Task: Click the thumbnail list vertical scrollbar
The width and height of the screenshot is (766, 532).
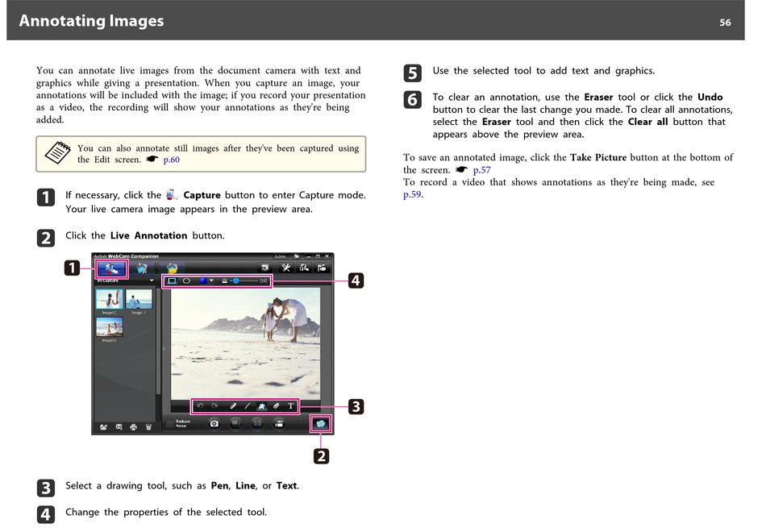Action: 158,342
